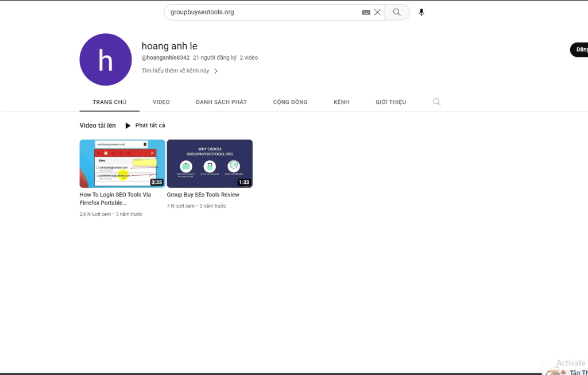Start voice search with microphone icon
This screenshot has height=375, width=588.
tap(421, 13)
